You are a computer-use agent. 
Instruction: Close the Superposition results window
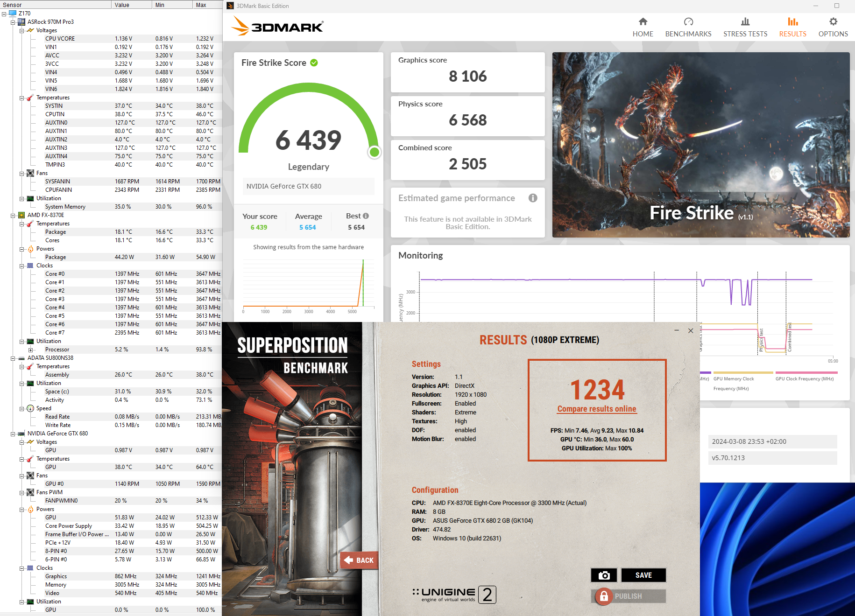coord(691,330)
